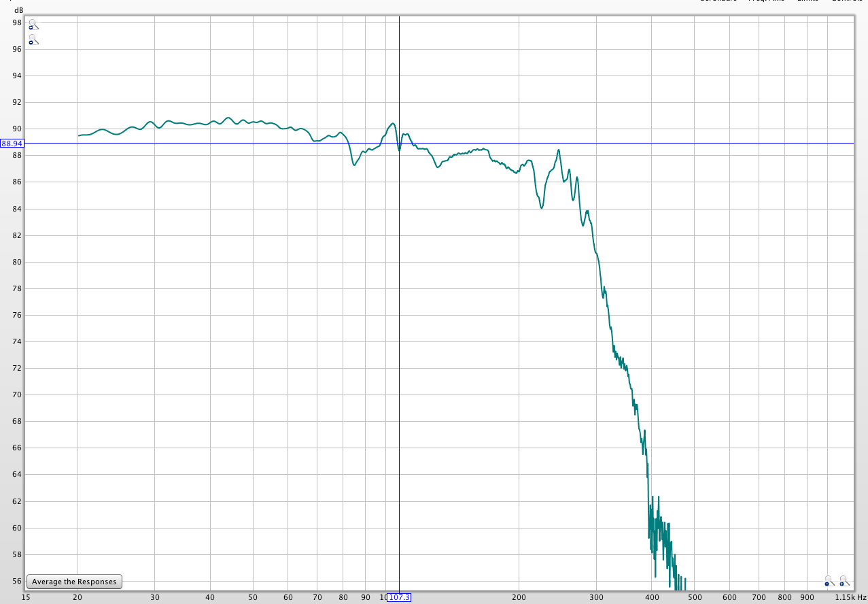Click the 80 label on the dB axis
868x604 pixels.
point(18,262)
